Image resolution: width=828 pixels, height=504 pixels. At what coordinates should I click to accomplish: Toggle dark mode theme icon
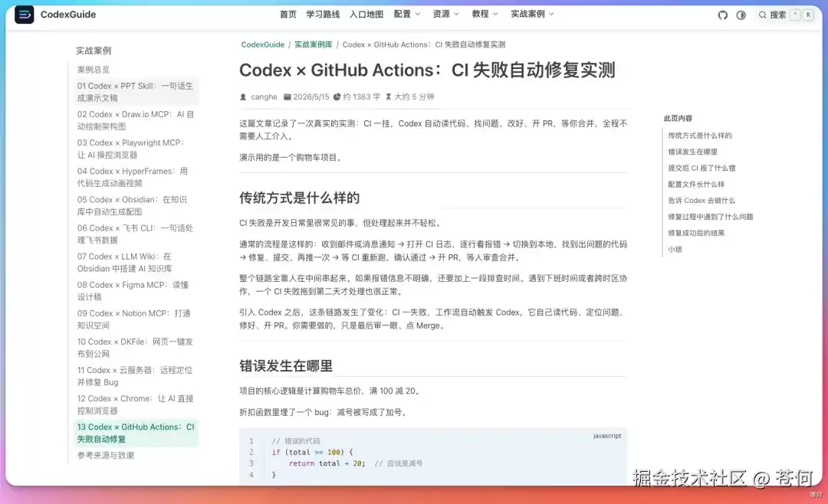tap(741, 15)
